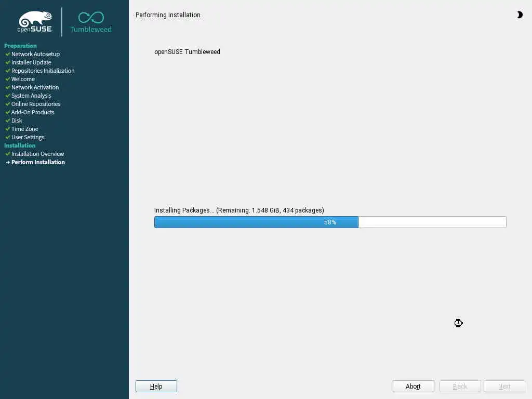Image resolution: width=532 pixels, height=399 pixels.
Task: Select the Installation Overview step
Action: pos(37,154)
